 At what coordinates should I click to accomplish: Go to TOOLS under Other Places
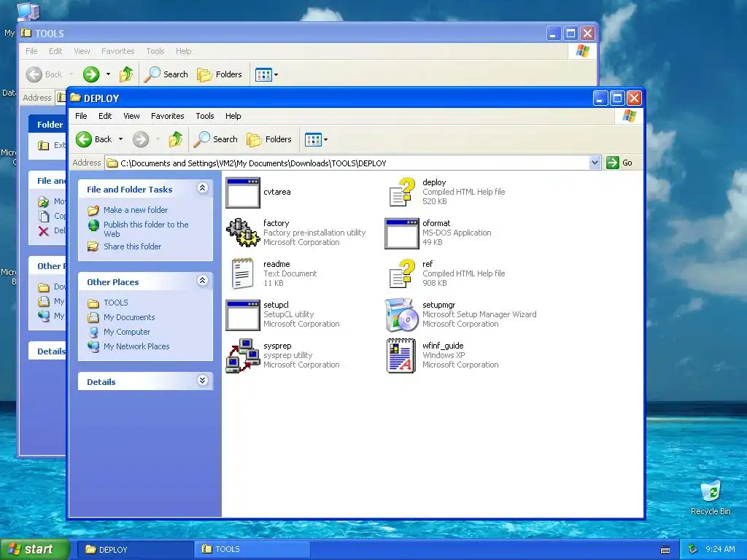[116, 303]
